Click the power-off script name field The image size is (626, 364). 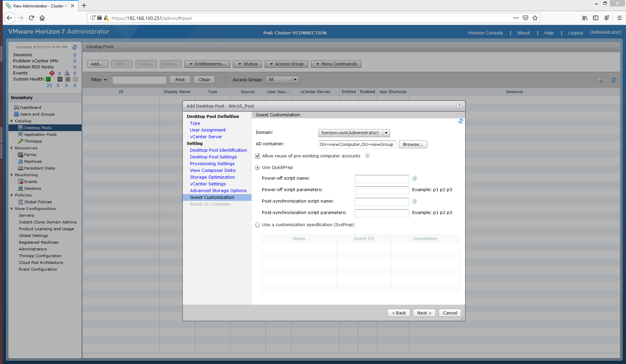tap(382, 179)
